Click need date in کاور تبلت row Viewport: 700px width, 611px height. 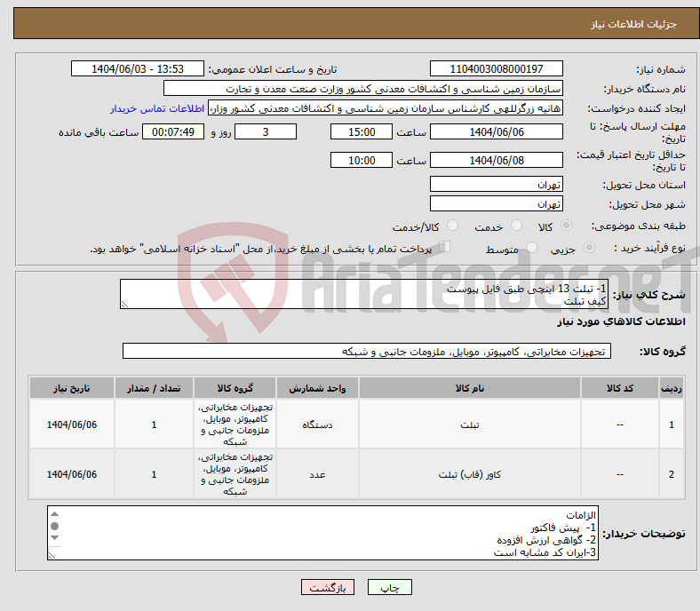point(72,474)
